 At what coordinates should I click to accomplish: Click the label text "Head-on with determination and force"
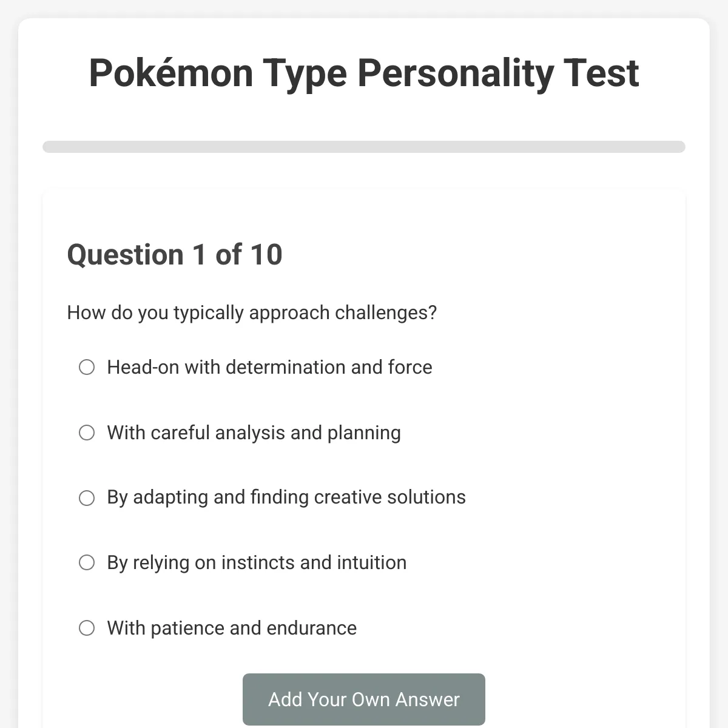click(x=269, y=368)
